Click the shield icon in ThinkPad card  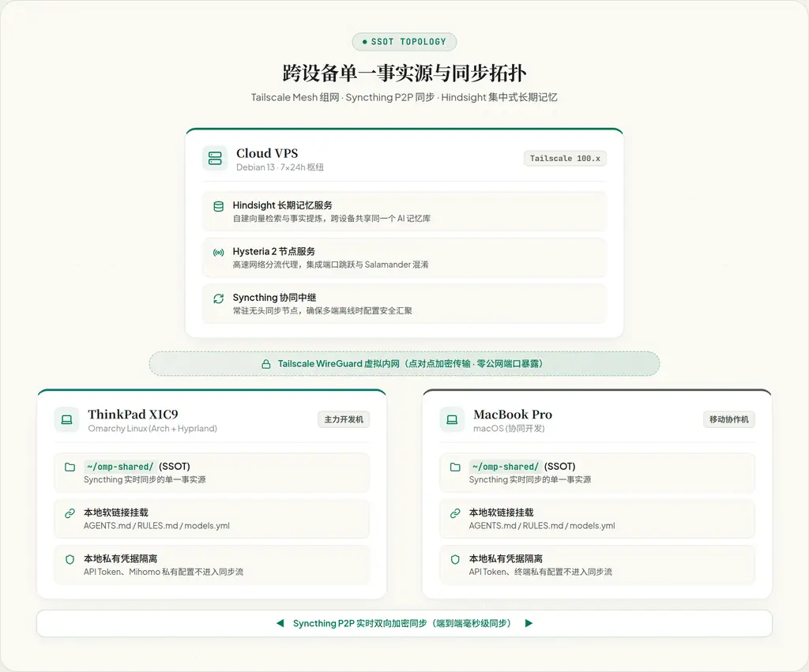pos(70,560)
